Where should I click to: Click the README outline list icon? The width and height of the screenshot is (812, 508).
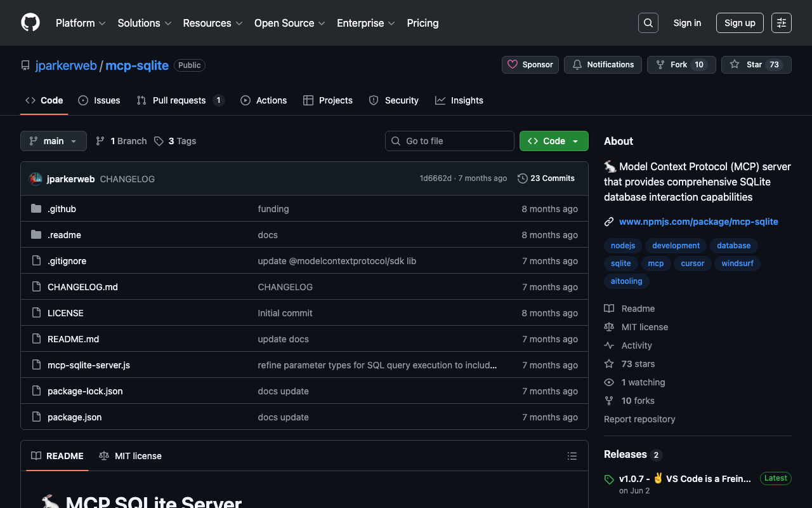[572, 456]
